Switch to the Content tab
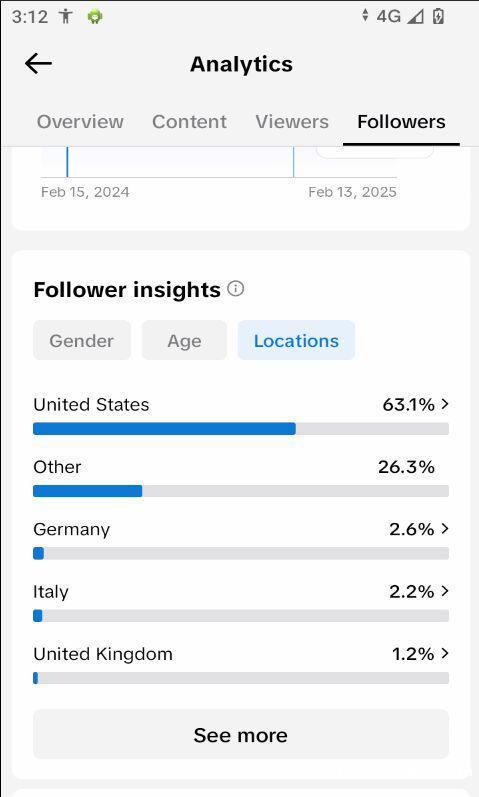479x797 pixels. (189, 121)
